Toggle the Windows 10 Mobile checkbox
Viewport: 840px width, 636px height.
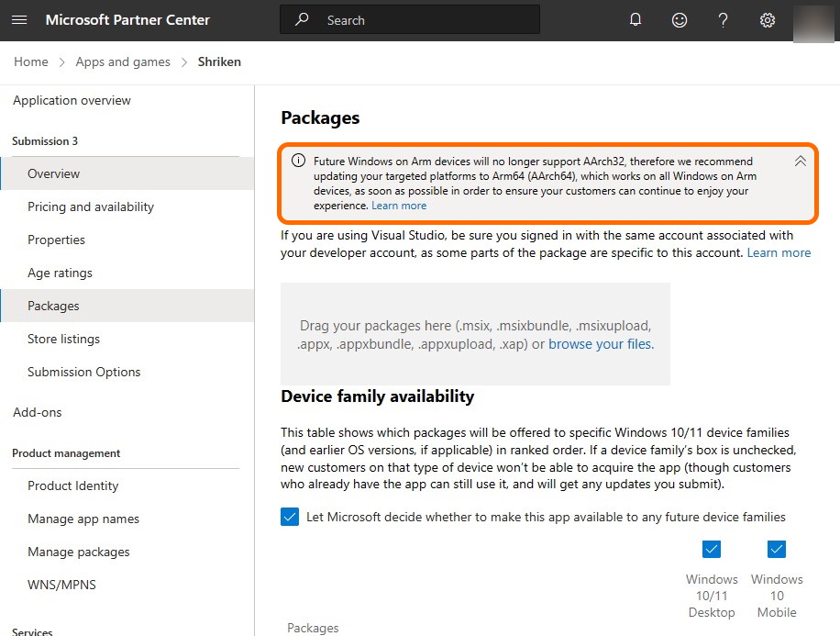pos(777,549)
